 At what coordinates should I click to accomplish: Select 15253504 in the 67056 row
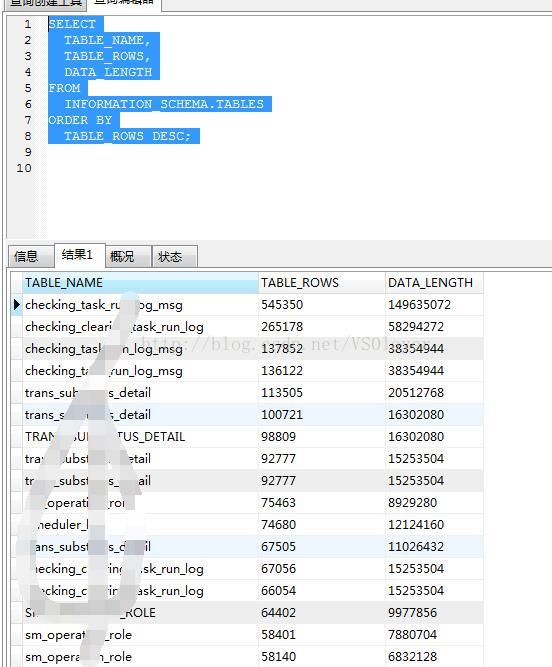click(x=434, y=569)
